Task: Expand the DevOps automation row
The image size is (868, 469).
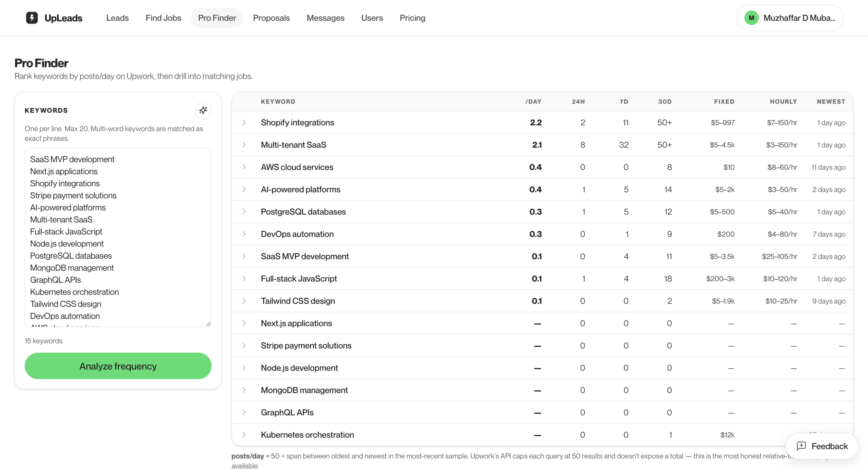Action: click(x=244, y=234)
